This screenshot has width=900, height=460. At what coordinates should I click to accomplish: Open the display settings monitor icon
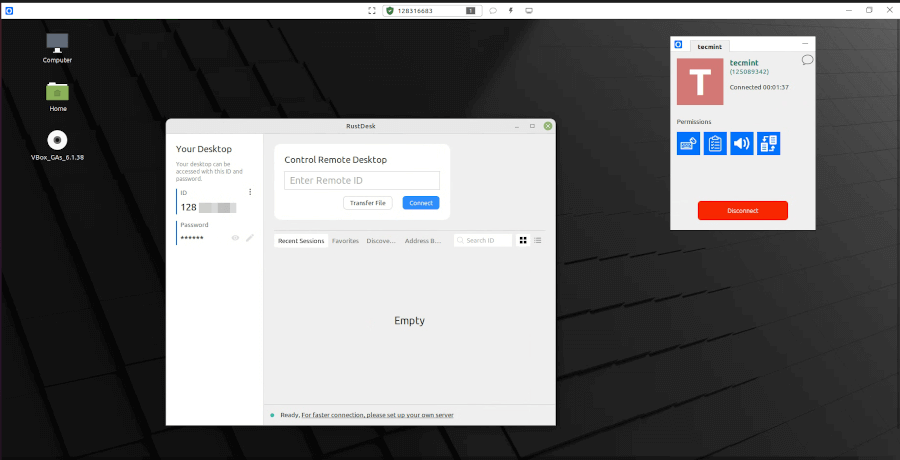pos(529,10)
